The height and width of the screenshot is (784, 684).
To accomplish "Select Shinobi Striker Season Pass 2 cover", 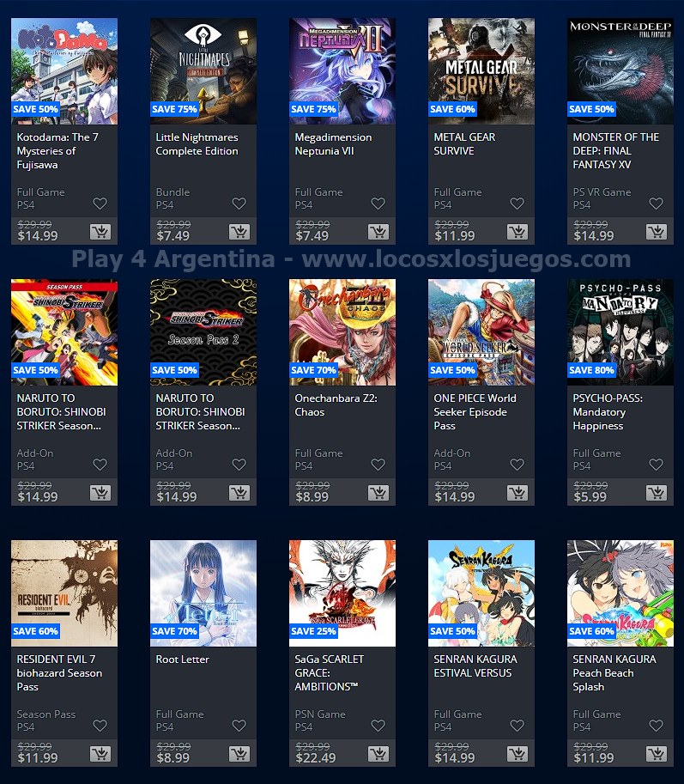I will coord(203,332).
